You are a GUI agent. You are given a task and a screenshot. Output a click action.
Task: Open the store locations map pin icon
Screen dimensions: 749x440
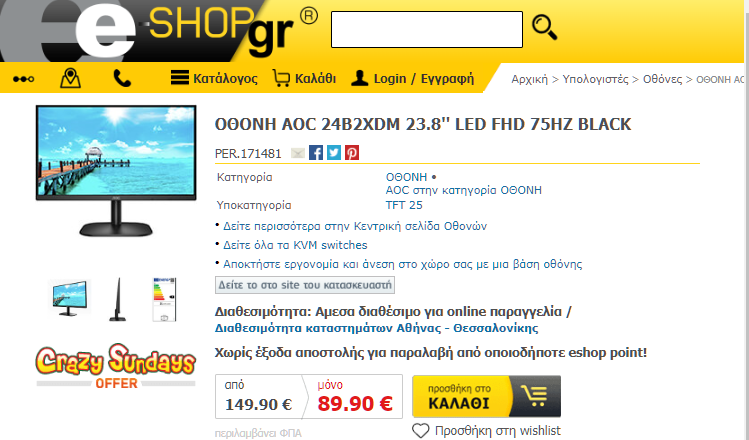point(70,78)
